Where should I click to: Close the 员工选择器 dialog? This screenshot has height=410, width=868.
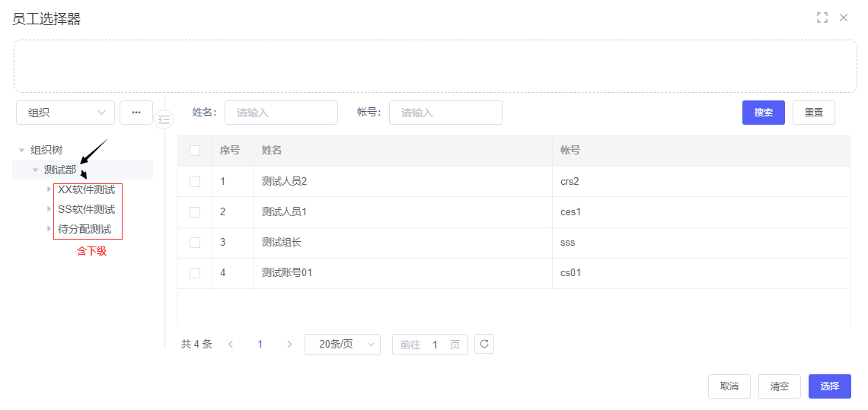(844, 17)
